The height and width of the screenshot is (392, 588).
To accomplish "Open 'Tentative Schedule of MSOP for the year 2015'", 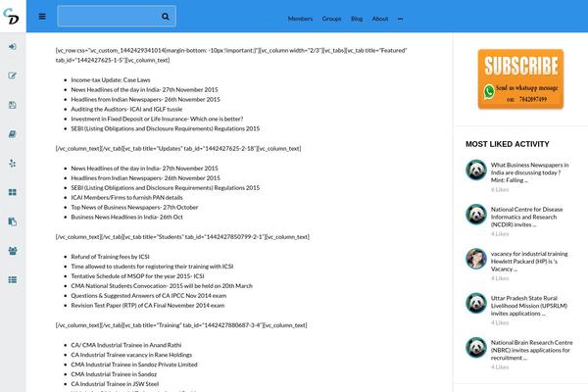I will (x=137, y=276).
